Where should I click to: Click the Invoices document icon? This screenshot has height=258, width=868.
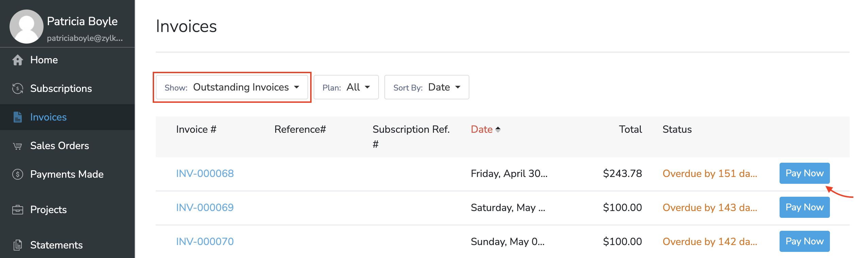tap(18, 117)
